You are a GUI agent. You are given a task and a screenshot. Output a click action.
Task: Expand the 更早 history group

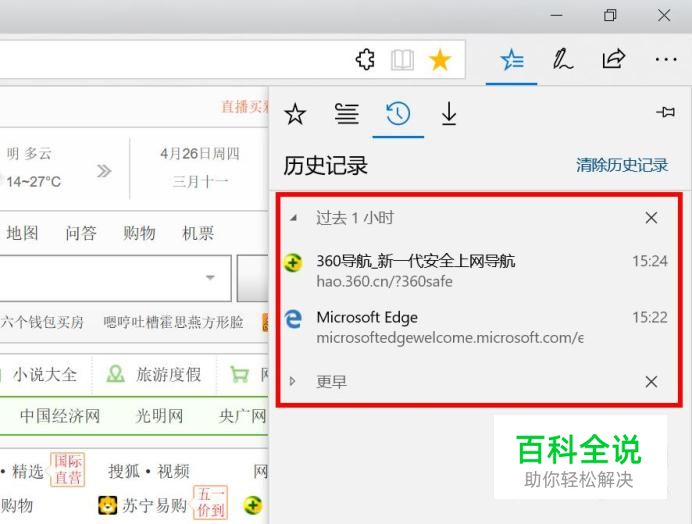(293, 381)
